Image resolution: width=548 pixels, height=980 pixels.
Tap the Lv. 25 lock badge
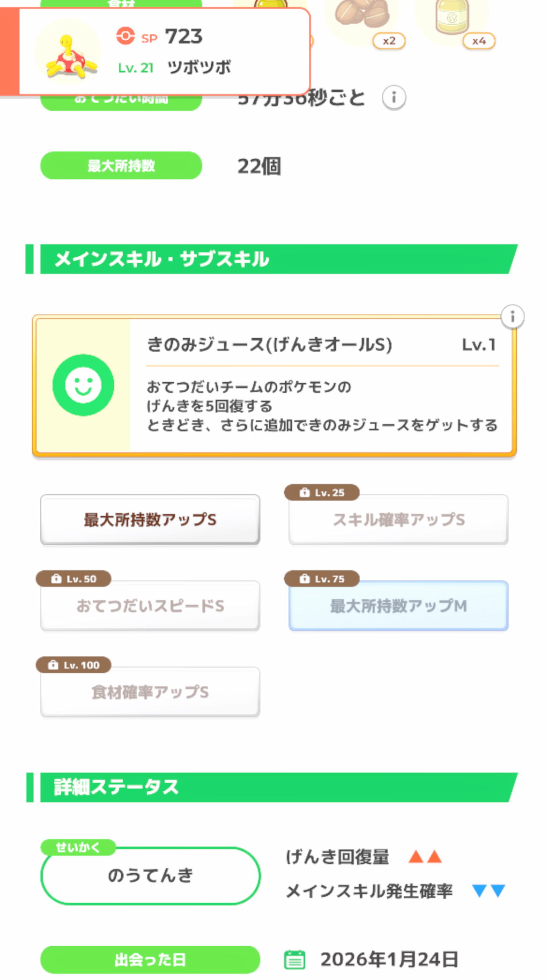pyautogui.click(x=322, y=492)
